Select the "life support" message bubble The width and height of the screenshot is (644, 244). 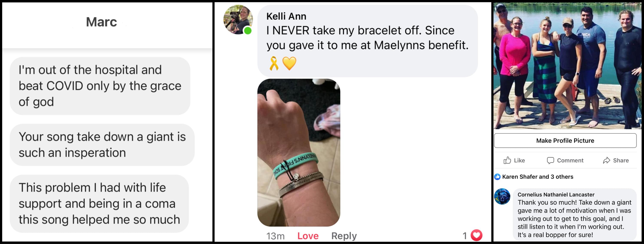pyautogui.click(x=99, y=203)
